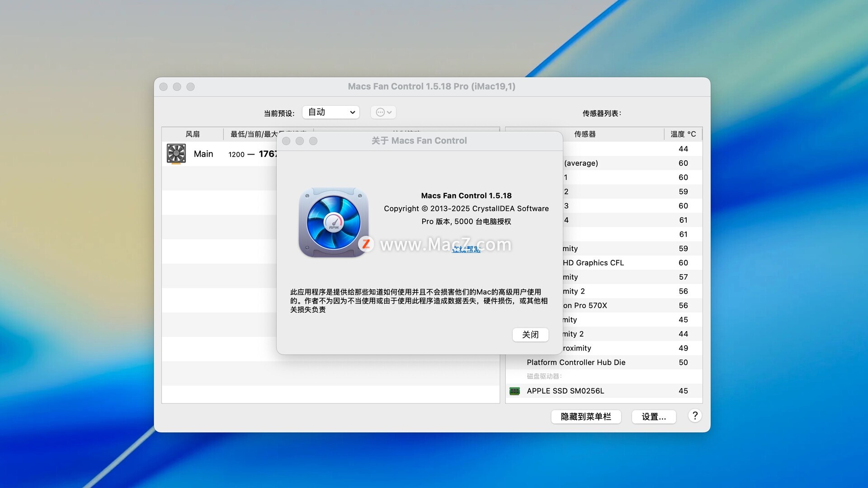Click the APPLE SSD drive icon
Viewport: 868px width, 488px height.
click(x=514, y=391)
